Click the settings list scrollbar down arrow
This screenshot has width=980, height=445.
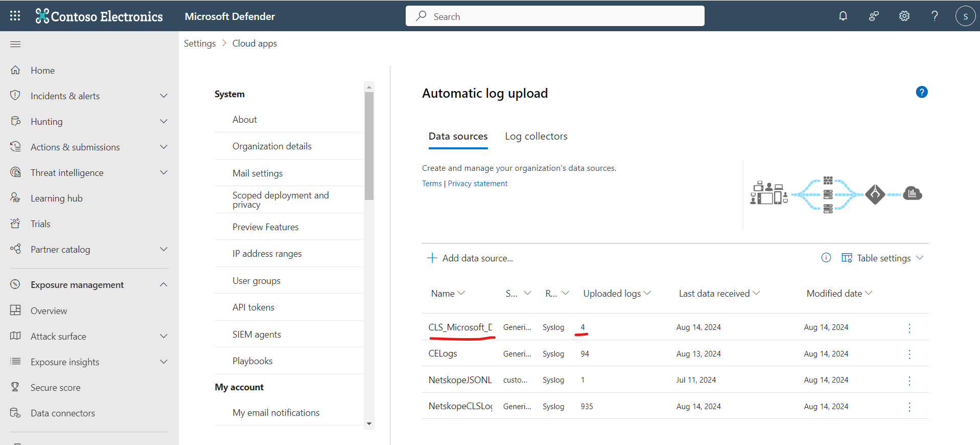369,424
